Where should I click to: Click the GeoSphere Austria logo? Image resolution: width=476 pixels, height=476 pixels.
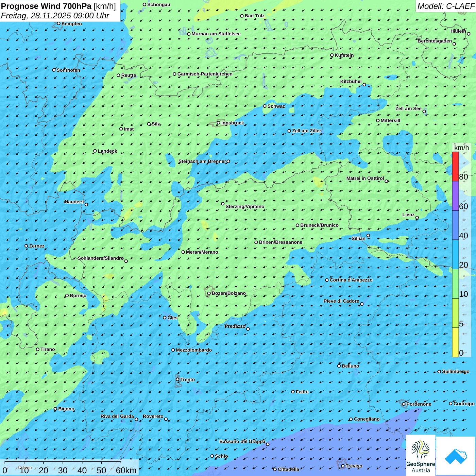tap(421, 455)
